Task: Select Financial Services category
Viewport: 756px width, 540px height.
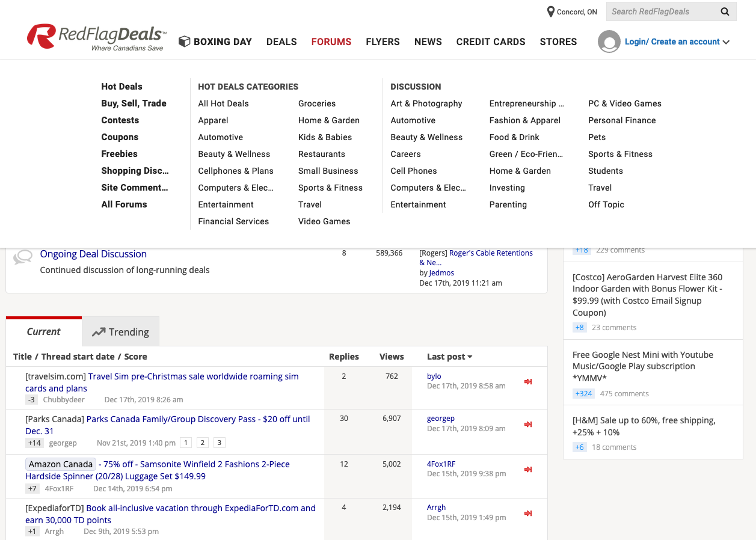Action: [x=233, y=221]
